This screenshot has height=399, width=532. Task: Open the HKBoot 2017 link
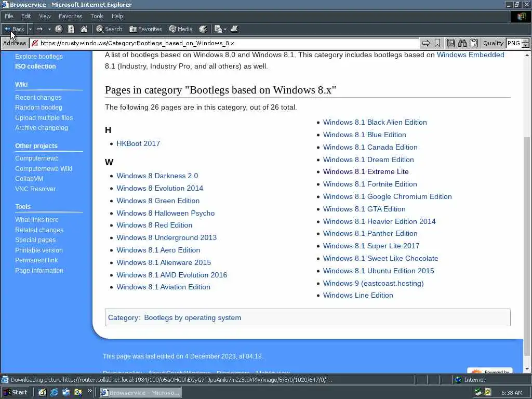click(x=138, y=143)
